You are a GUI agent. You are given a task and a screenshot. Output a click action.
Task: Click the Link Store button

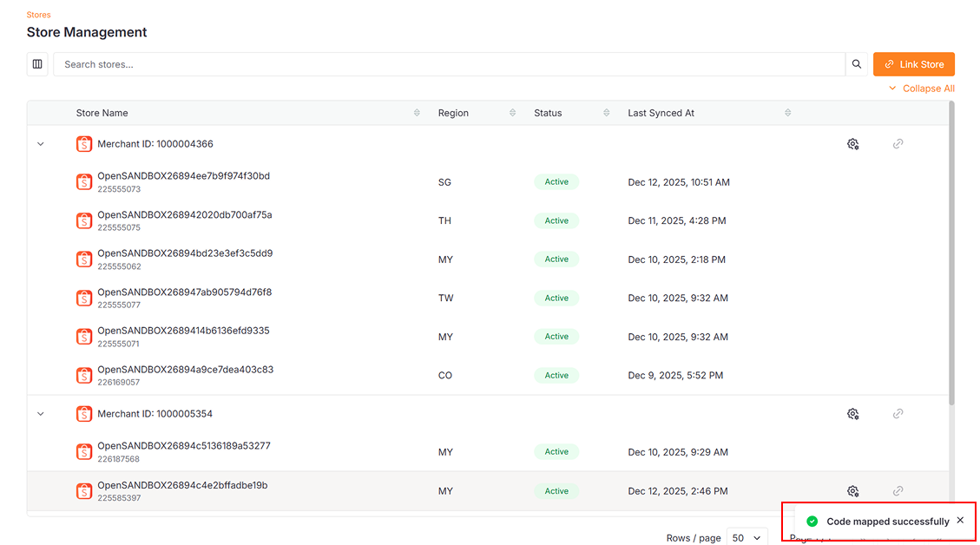click(x=913, y=64)
